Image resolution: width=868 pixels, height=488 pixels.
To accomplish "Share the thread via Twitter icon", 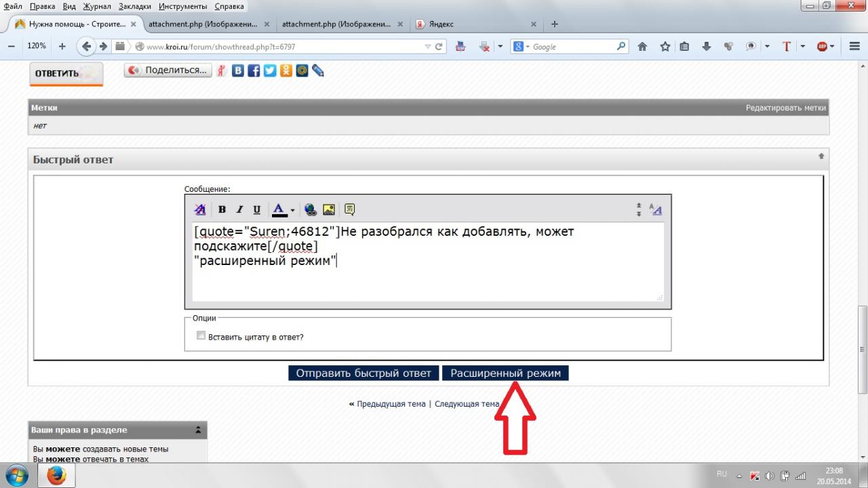I will (269, 70).
